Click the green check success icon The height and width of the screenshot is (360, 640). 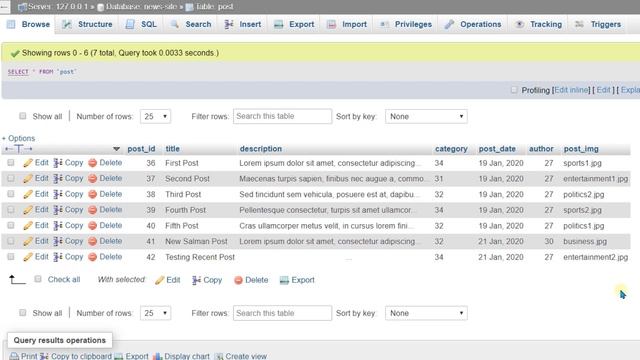(x=15, y=53)
